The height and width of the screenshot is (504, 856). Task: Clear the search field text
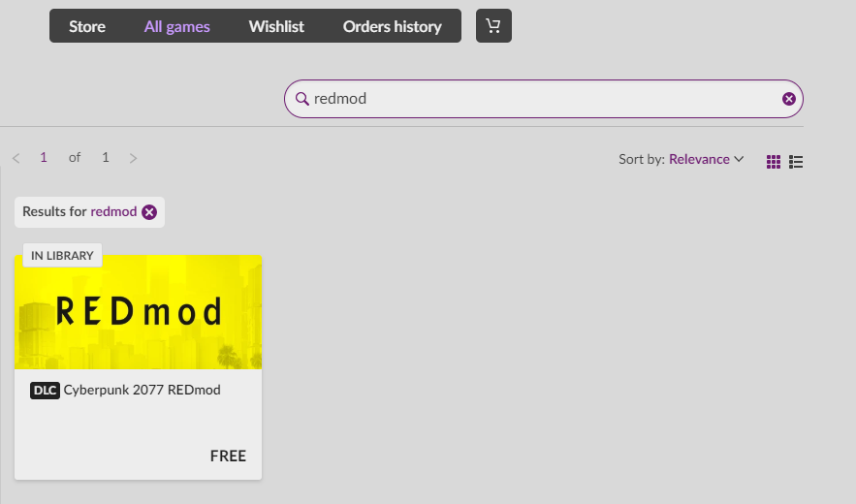point(788,99)
